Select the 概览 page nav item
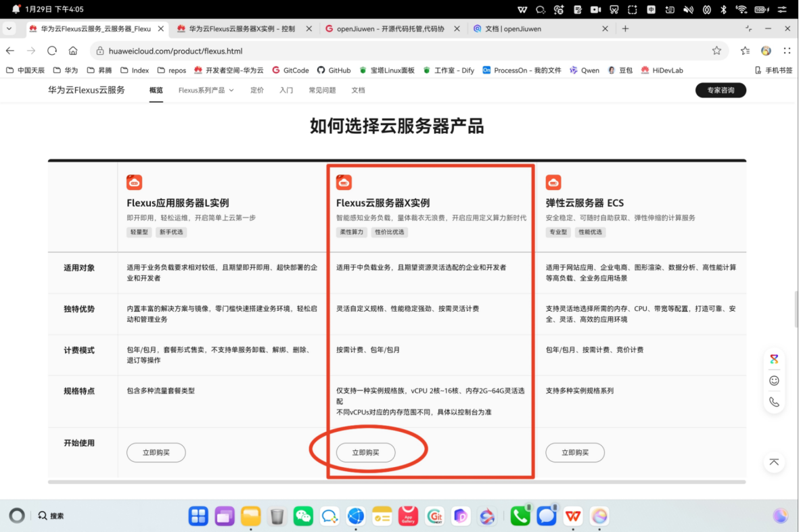Screen dimensions: 799x532 (x=156, y=90)
